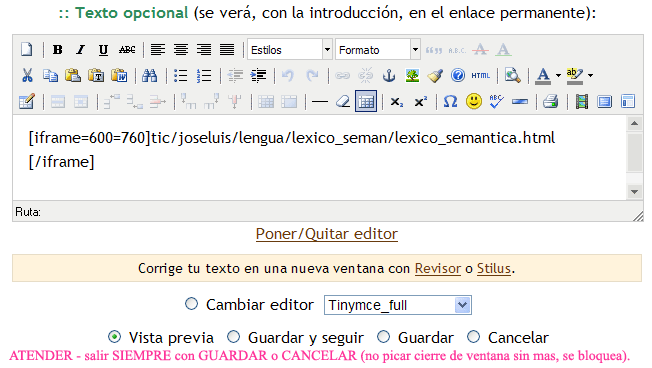Insert anchor icon
The width and height of the screenshot is (652, 368).
pos(389,76)
